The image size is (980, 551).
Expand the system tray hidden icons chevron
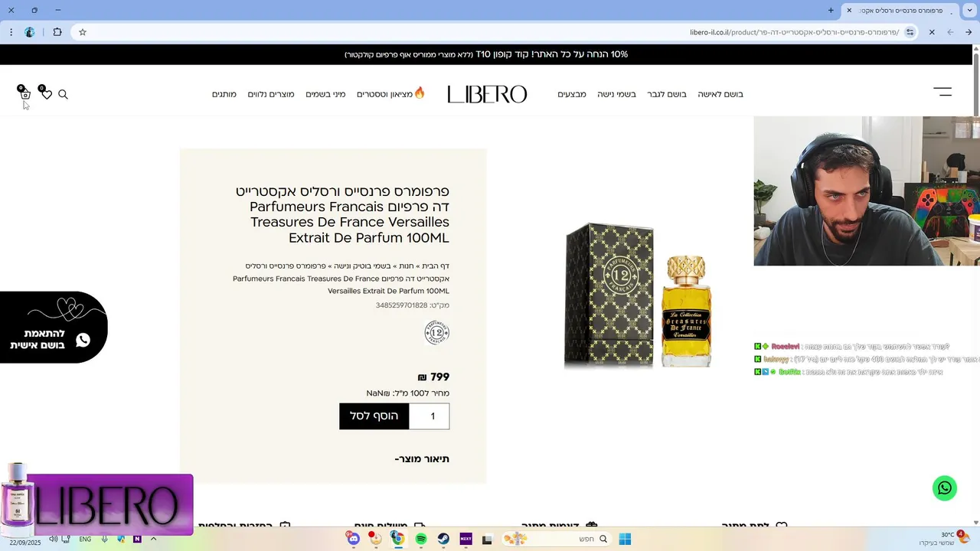(153, 539)
